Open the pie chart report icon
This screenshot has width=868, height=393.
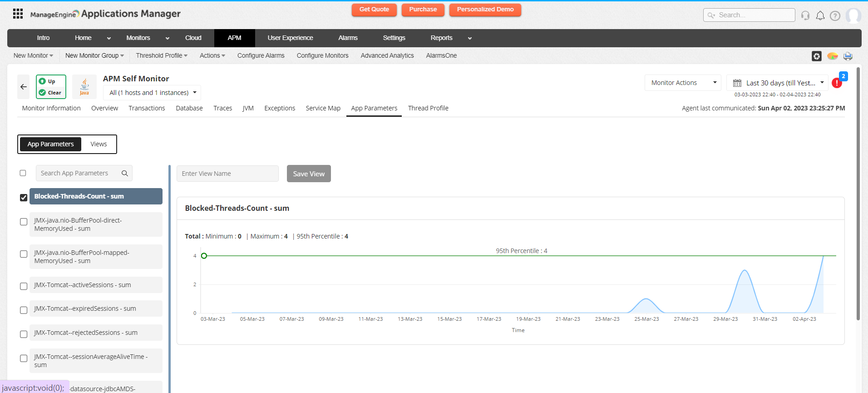pyautogui.click(x=833, y=56)
